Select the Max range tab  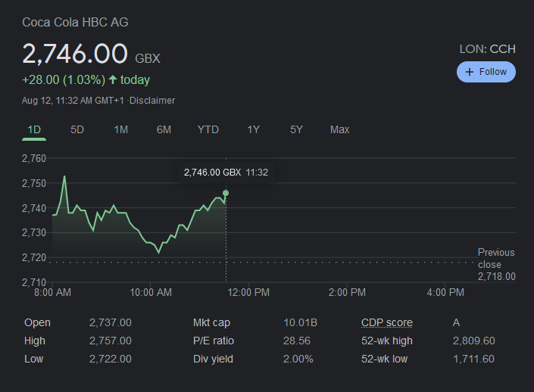(339, 129)
